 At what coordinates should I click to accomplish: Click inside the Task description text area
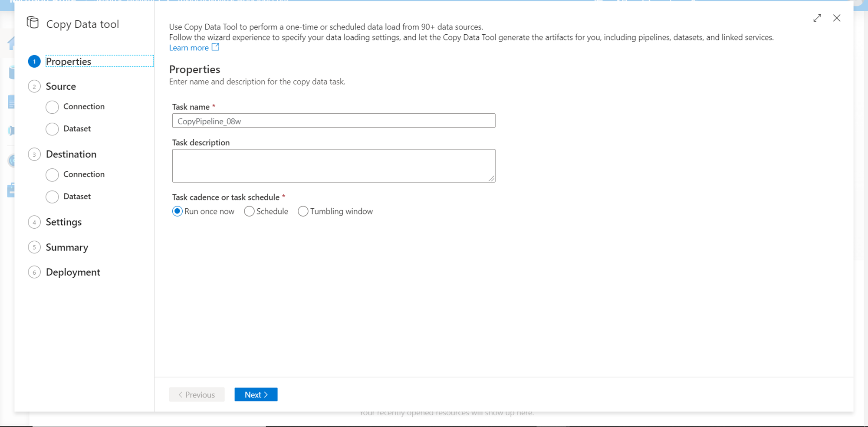(333, 166)
